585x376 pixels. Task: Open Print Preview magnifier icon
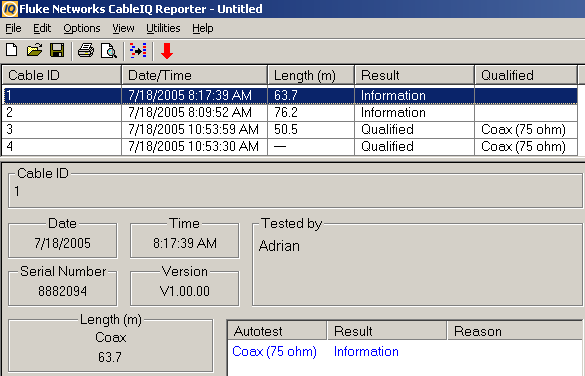(x=109, y=51)
